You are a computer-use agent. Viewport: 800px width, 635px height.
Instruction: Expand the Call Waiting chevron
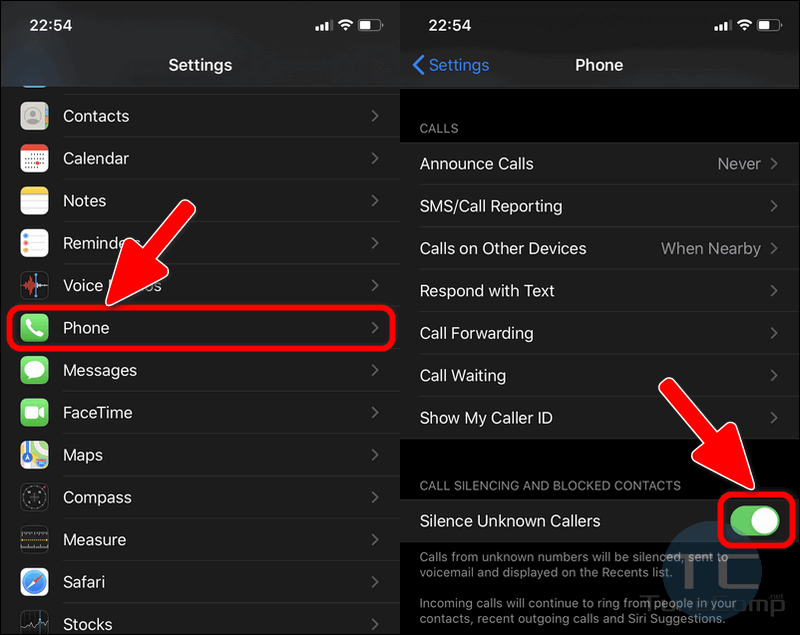(774, 375)
